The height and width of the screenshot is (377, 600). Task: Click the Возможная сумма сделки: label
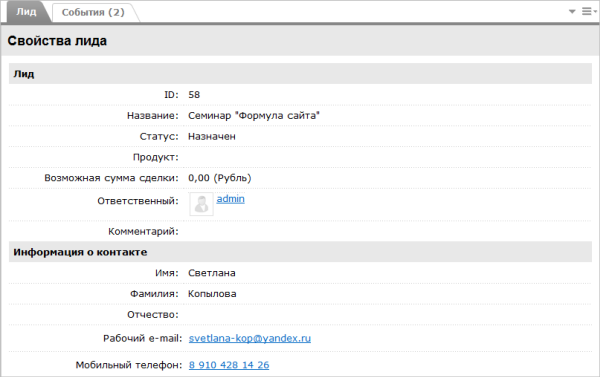111,178
